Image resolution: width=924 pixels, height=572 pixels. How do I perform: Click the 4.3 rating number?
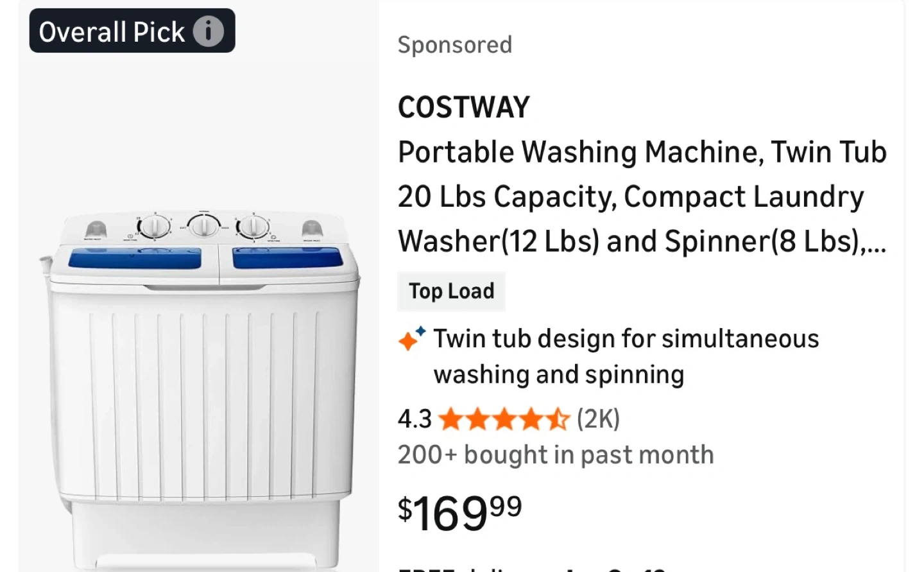pyautogui.click(x=415, y=419)
